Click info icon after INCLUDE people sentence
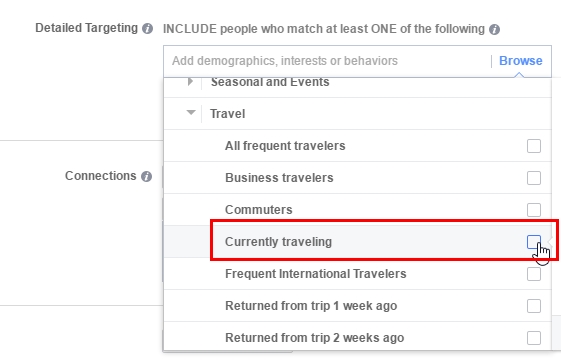The height and width of the screenshot is (361, 561). (x=494, y=29)
